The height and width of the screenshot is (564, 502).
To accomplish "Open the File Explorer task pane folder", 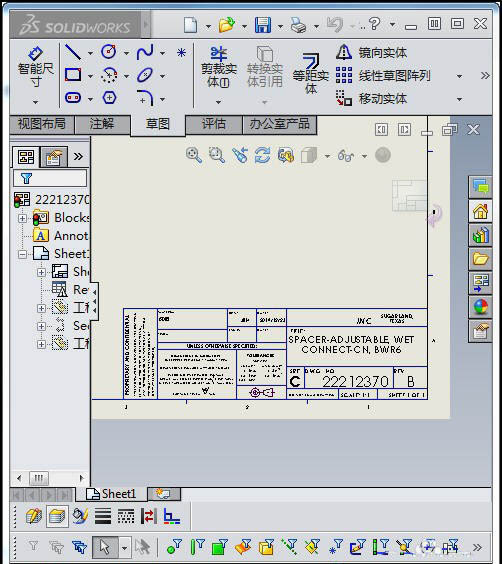I will pyautogui.click(x=480, y=258).
